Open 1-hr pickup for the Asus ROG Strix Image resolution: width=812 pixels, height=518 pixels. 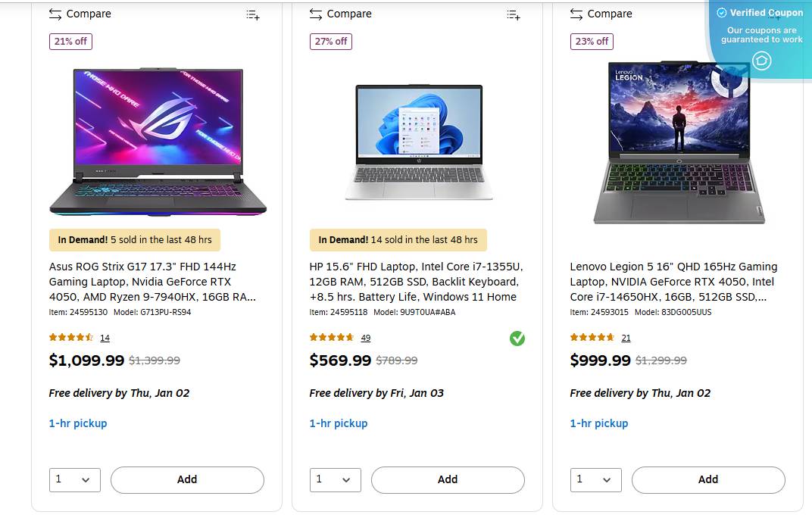point(77,423)
